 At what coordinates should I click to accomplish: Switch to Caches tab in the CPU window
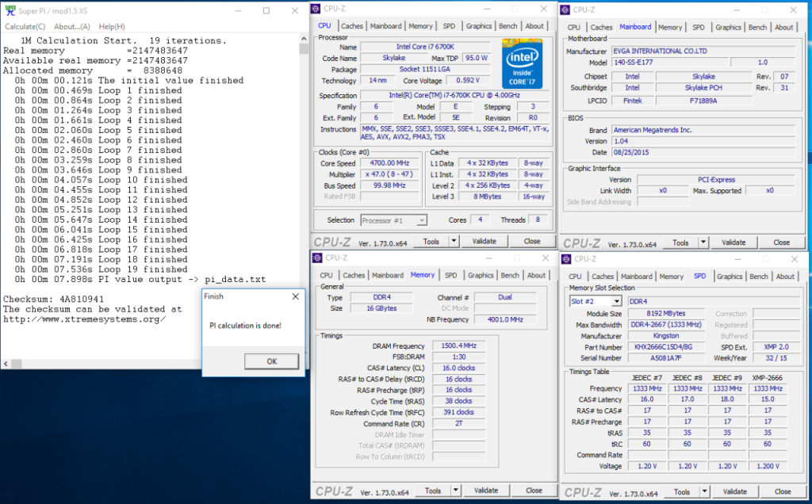pyautogui.click(x=352, y=26)
